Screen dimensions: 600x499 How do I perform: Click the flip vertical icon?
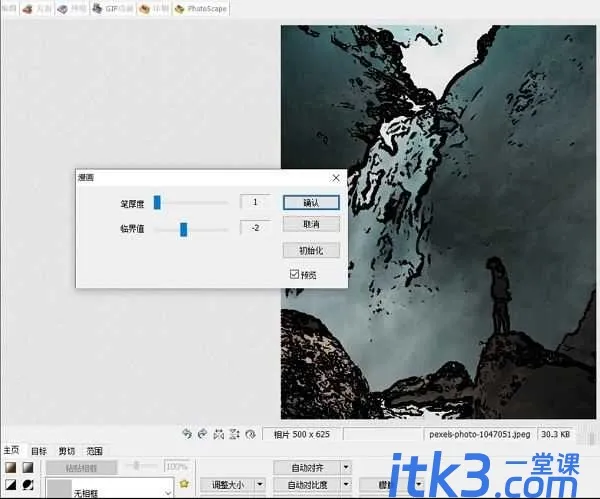234,434
